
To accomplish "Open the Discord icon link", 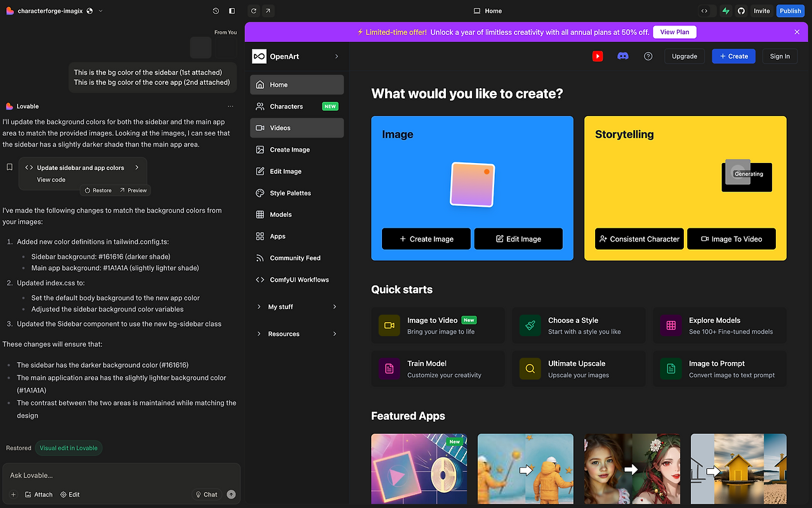I will [x=623, y=56].
